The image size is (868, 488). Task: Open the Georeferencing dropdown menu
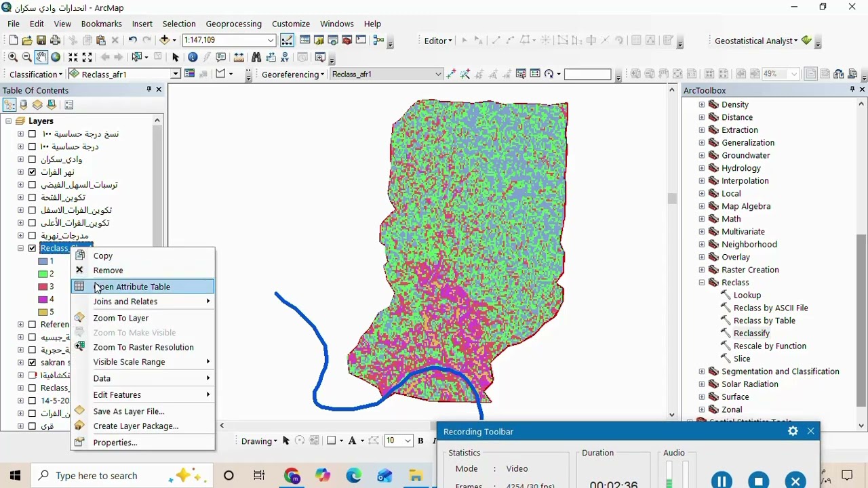tap(293, 74)
